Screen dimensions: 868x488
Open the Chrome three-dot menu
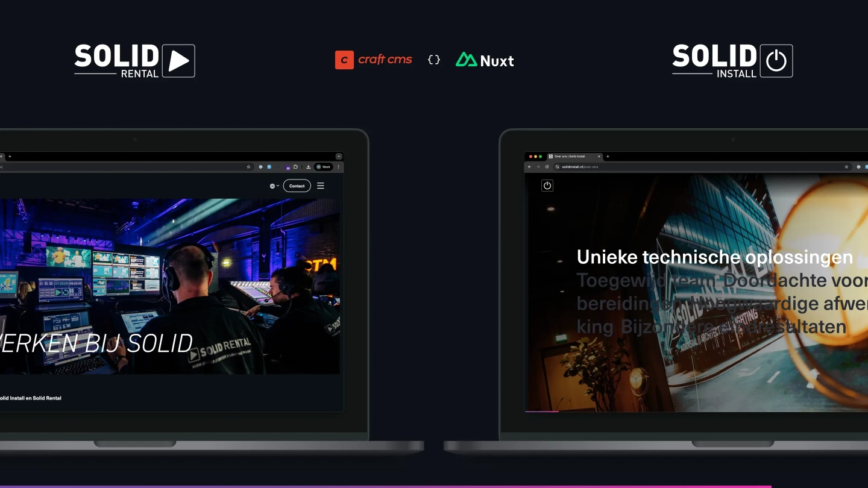pyautogui.click(x=338, y=167)
